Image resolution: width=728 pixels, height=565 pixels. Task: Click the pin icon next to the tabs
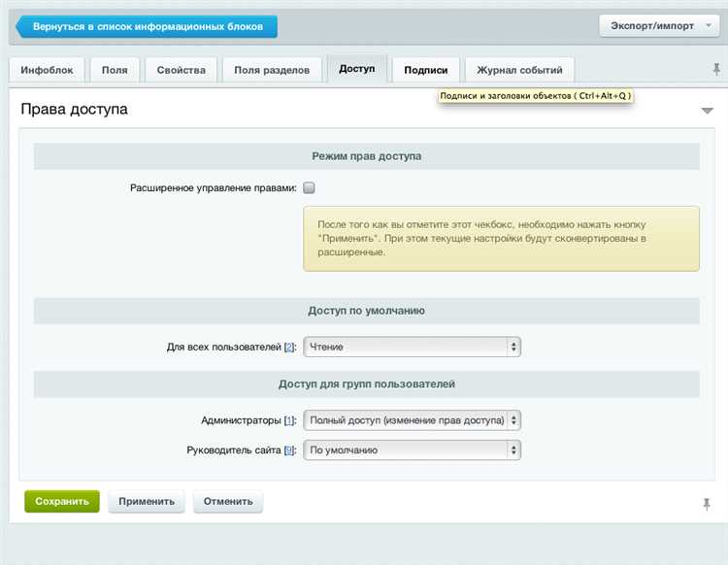pyautogui.click(x=716, y=70)
